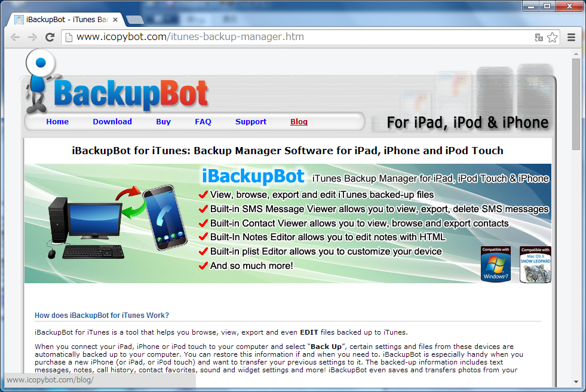Click the 'How does iBackupBot for iTunes Work?' heading
Viewport: 586px width, 392px height.
pos(102,317)
